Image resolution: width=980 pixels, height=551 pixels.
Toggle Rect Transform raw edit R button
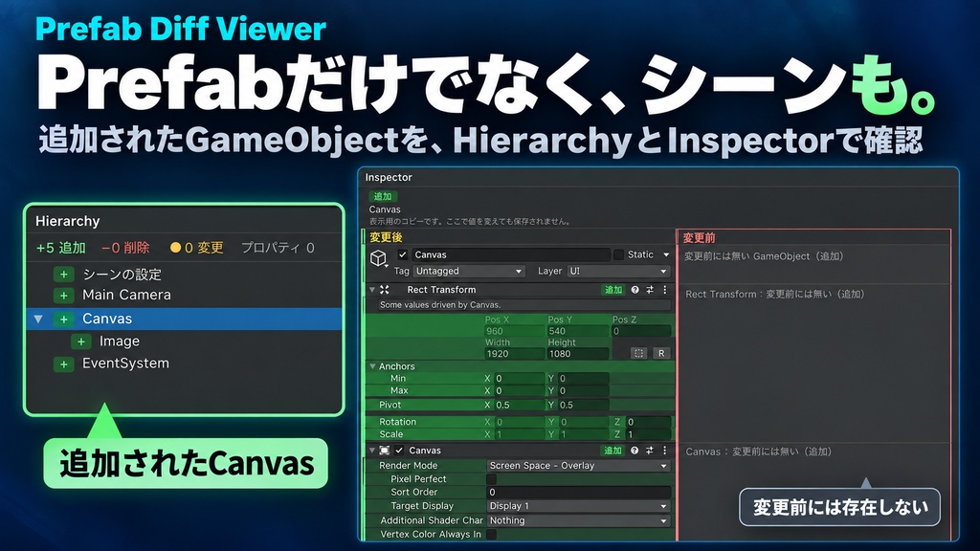coord(661,354)
